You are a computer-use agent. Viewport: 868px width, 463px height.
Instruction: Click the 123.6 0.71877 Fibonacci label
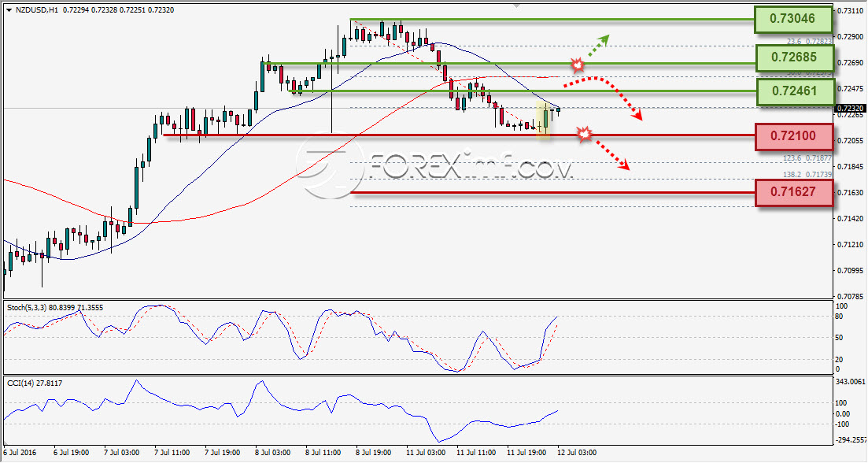point(807,158)
